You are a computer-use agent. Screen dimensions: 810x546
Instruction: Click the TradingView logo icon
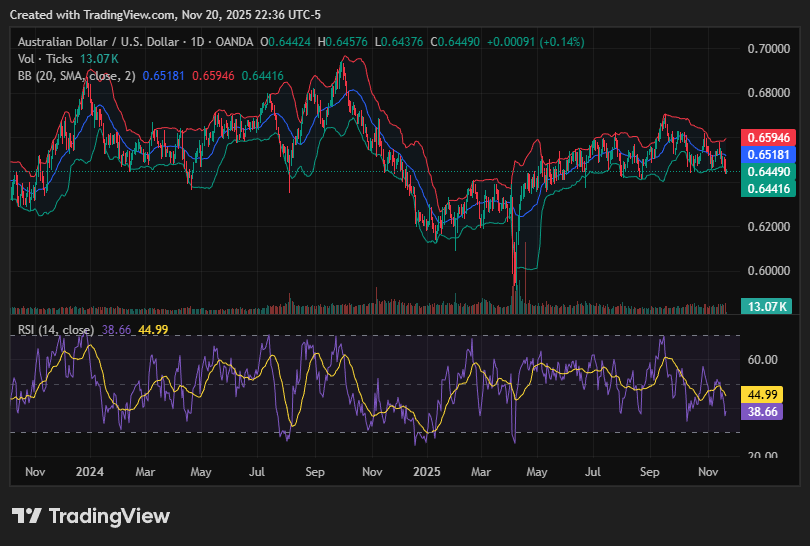point(27,516)
